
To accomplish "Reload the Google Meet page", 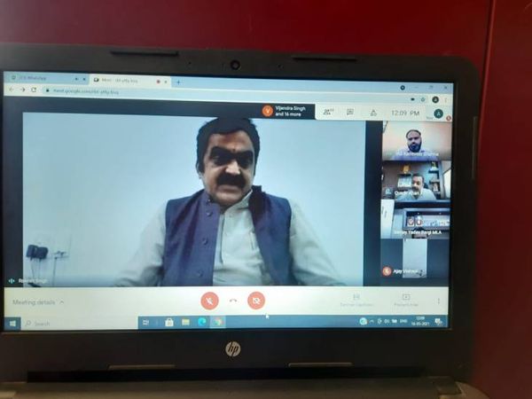I will point(34,90).
